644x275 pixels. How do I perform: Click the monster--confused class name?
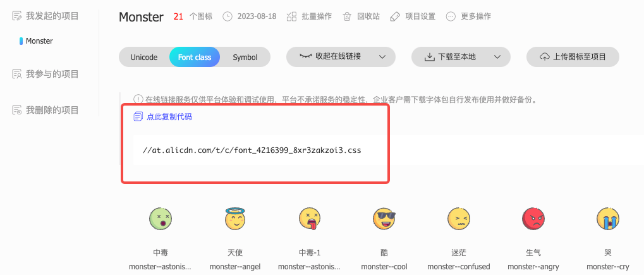(458, 267)
